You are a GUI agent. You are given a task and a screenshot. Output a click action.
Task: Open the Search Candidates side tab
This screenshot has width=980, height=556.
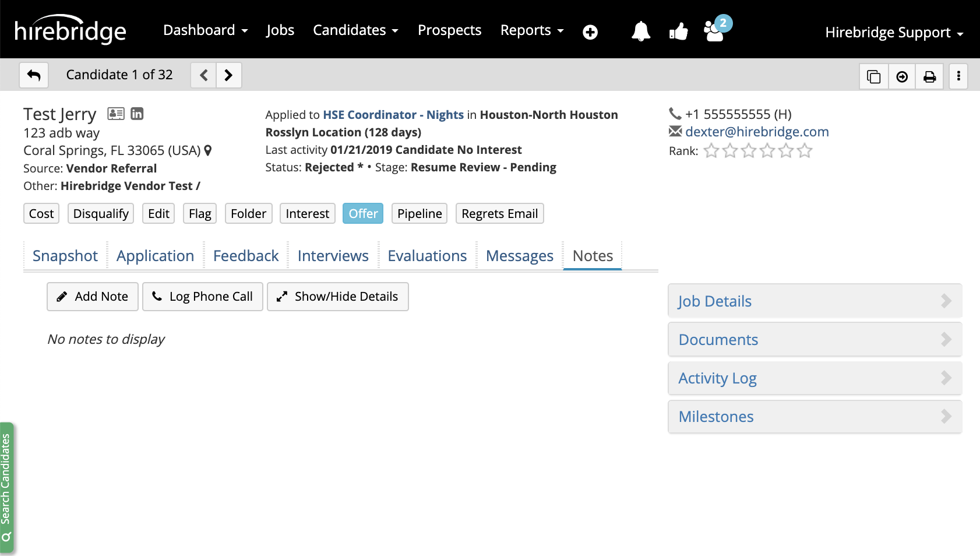click(x=6, y=487)
